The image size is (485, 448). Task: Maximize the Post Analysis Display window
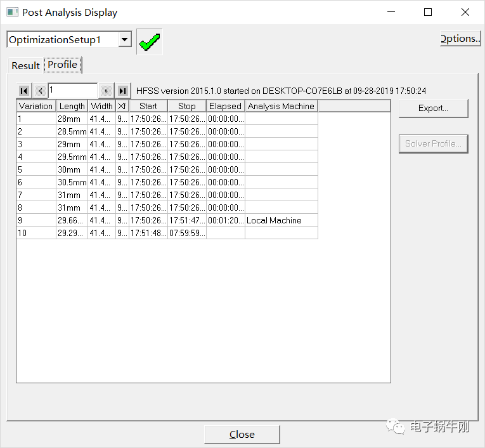[x=428, y=12]
